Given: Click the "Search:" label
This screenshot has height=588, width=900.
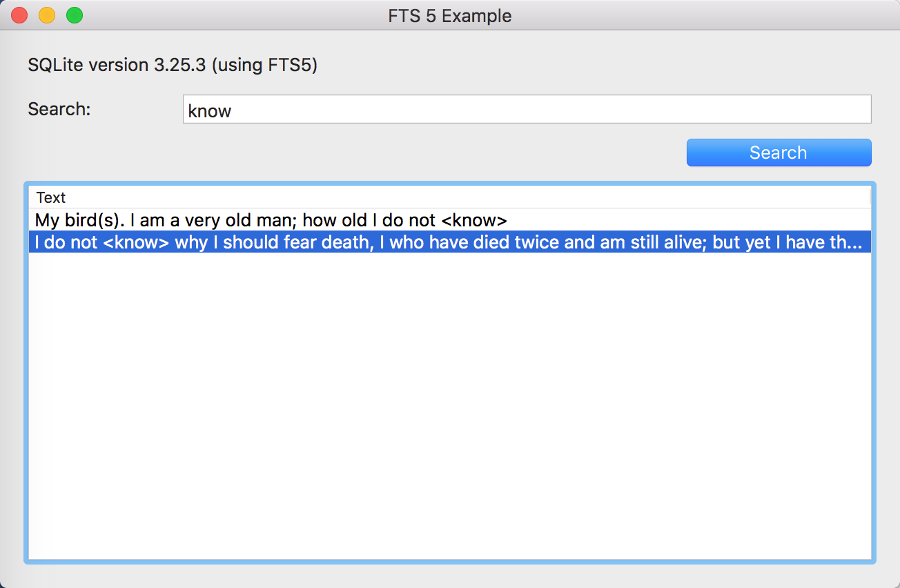Looking at the screenshot, I should 58,108.
